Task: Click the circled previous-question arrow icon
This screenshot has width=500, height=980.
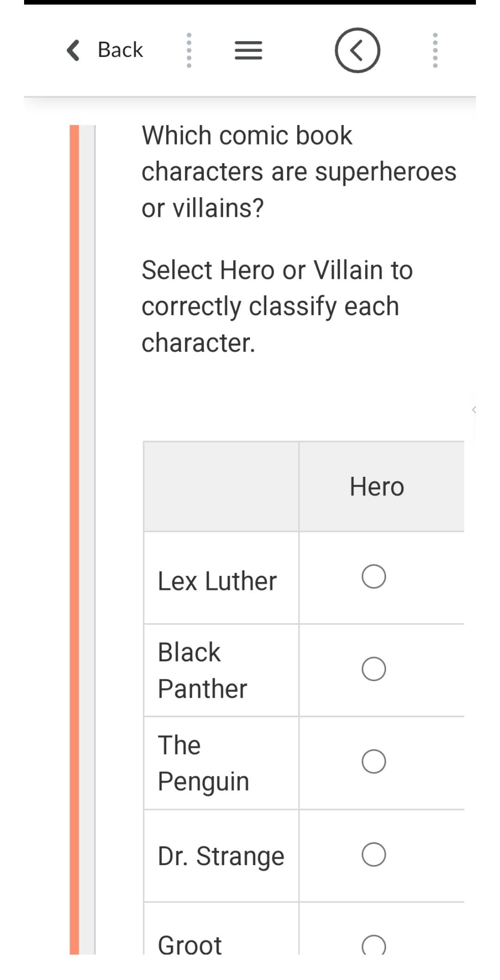Action: [357, 50]
